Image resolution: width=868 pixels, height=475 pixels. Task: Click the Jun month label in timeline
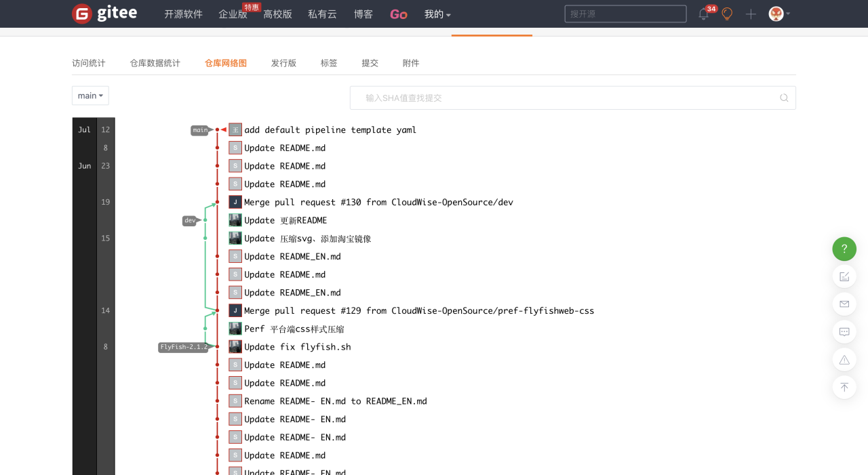pos(84,166)
